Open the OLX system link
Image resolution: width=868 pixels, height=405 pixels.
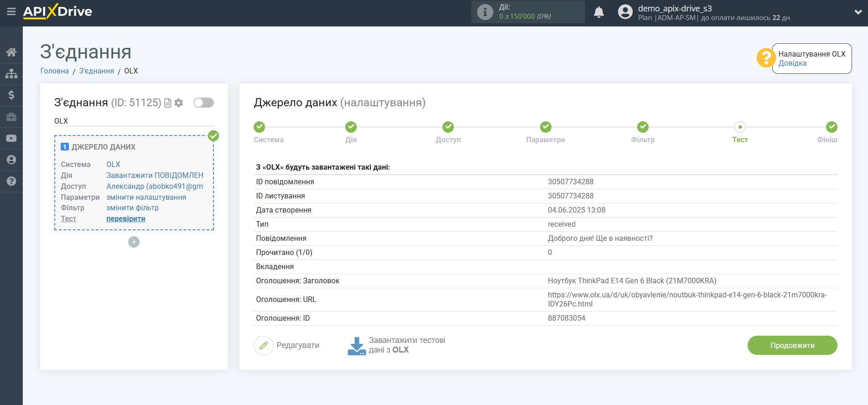tap(113, 165)
